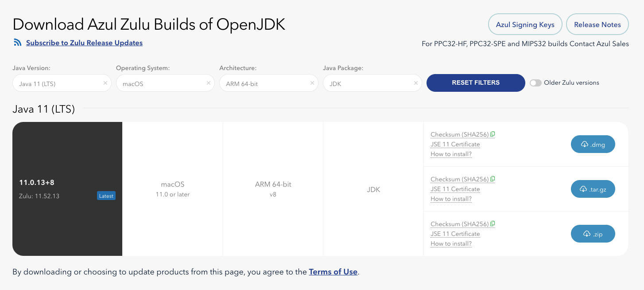Clear the JDK package filter
This screenshot has height=290, width=644.
[x=415, y=83]
